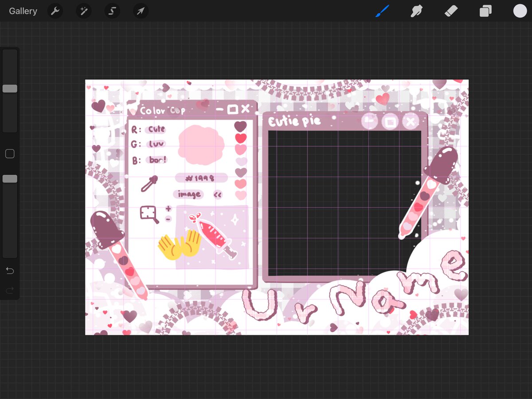Click the 'image' label in artwork
Screen dimensions: 532x399
189,194
